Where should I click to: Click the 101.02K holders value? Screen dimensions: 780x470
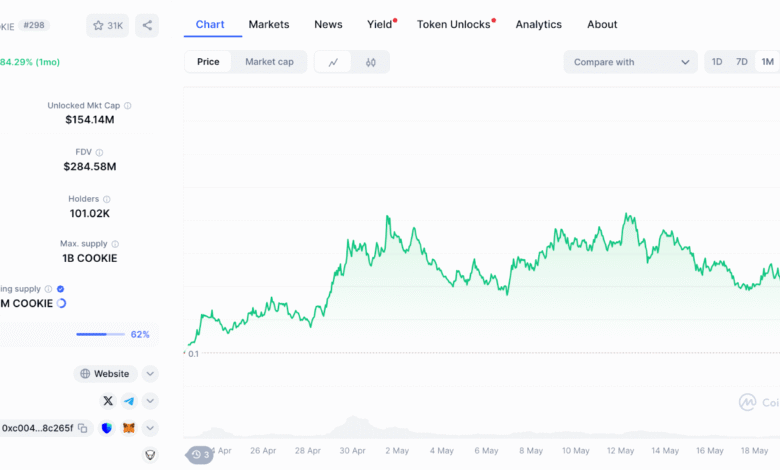click(90, 213)
